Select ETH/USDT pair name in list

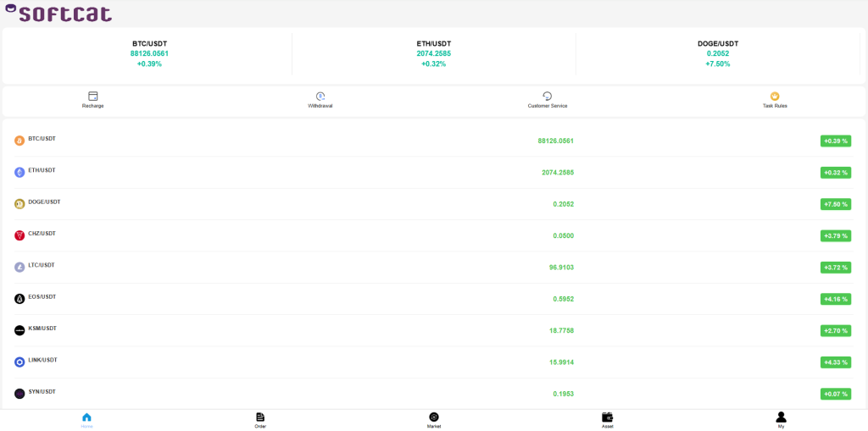point(42,170)
